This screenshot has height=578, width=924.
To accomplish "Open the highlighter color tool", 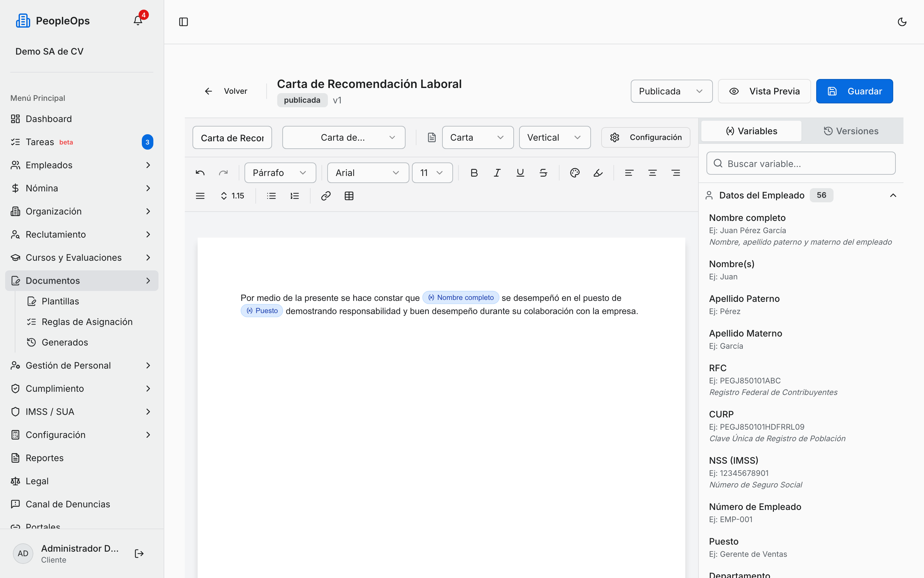I will pos(598,173).
